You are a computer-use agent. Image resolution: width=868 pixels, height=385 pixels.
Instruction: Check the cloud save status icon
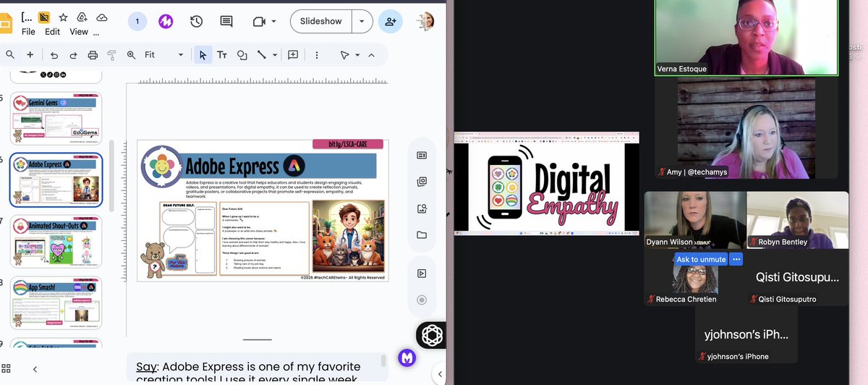pyautogui.click(x=101, y=17)
